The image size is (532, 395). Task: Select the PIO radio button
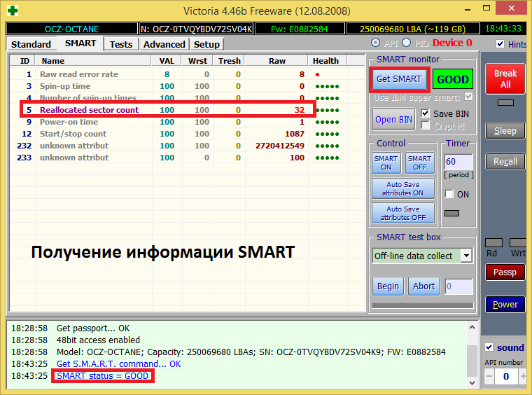406,43
